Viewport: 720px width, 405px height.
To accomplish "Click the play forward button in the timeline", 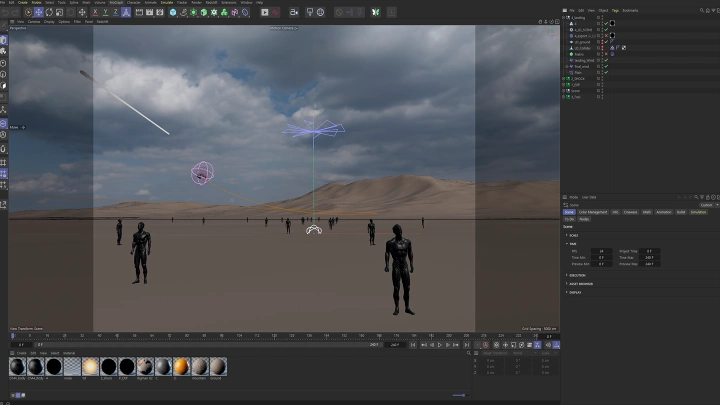I will coord(439,344).
